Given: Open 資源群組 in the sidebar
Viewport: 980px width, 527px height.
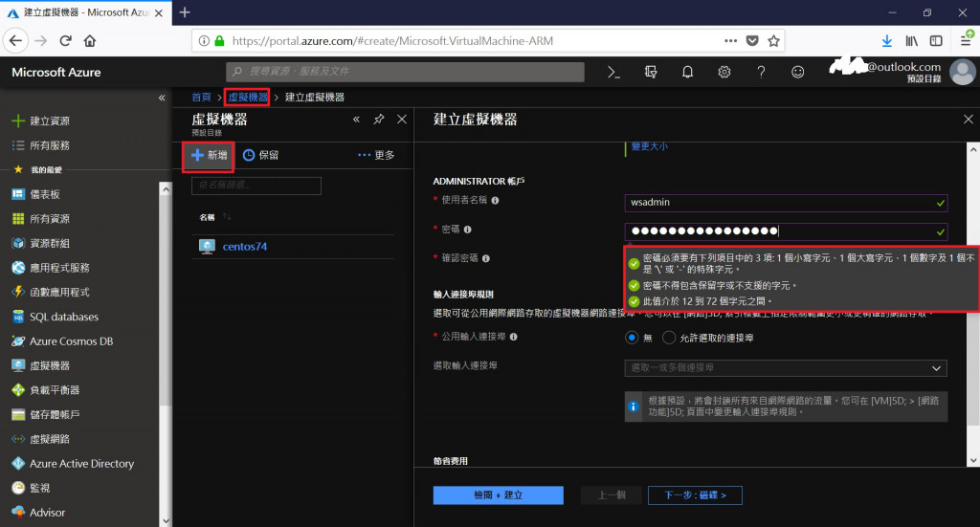Looking at the screenshot, I should pyautogui.click(x=41, y=243).
